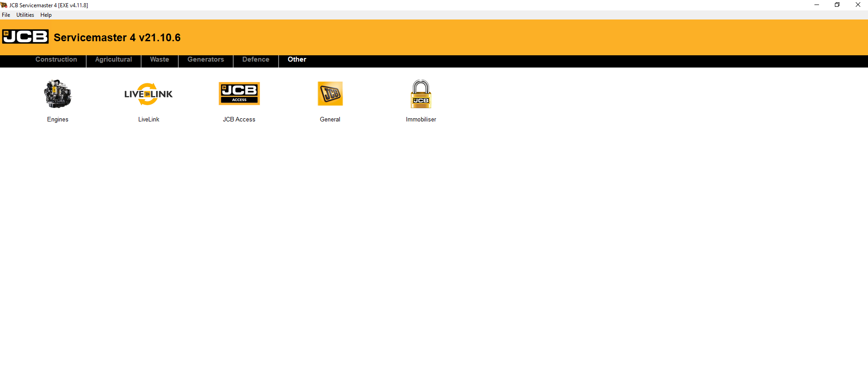Open the Waste tab
The width and height of the screenshot is (868, 392).
pos(160,59)
